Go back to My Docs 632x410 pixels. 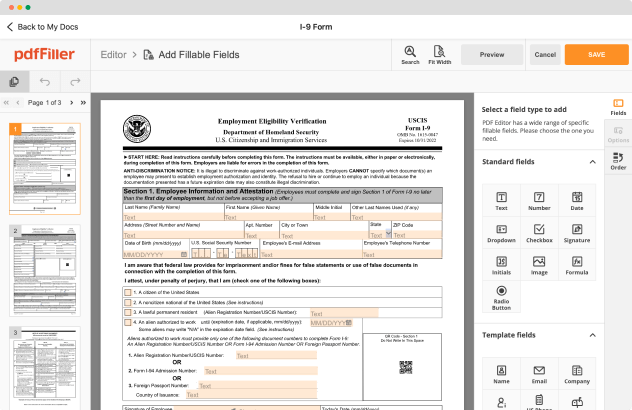42,27
